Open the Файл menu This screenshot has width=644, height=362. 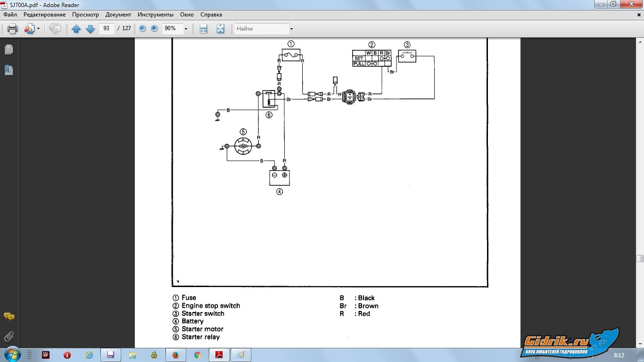(10, 15)
